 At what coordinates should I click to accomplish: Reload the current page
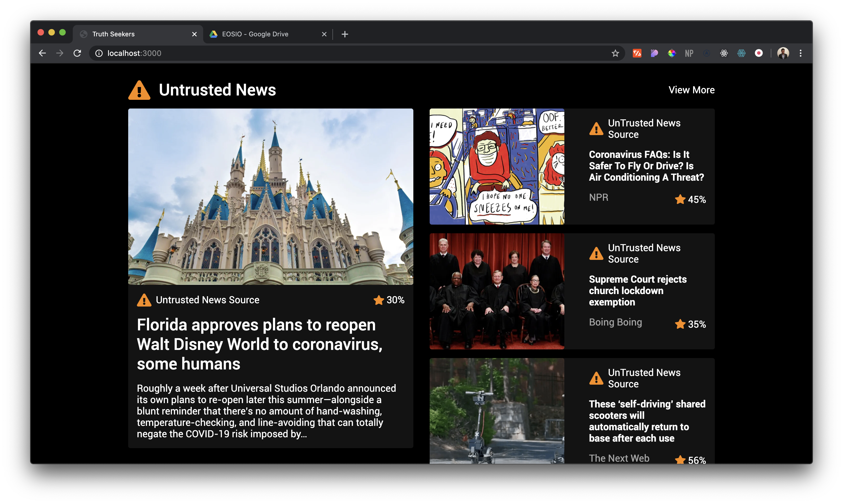point(77,53)
